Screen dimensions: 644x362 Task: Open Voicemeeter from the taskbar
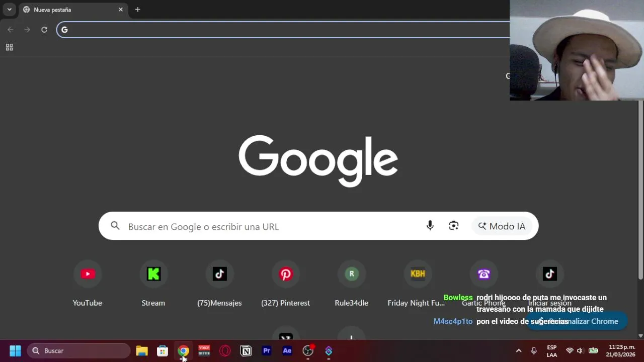pos(204,350)
